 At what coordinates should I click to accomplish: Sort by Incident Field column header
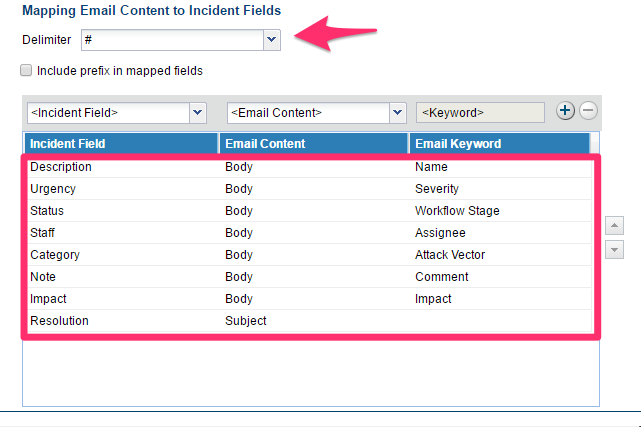(120, 144)
